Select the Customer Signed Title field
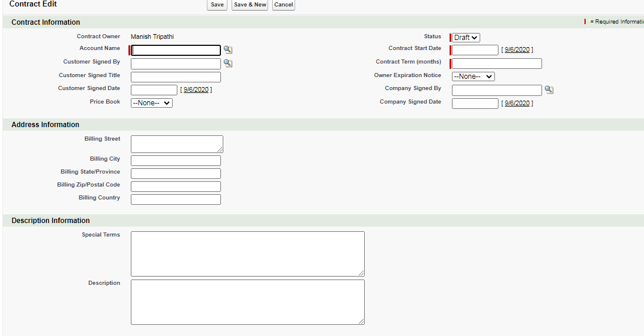 176,77
